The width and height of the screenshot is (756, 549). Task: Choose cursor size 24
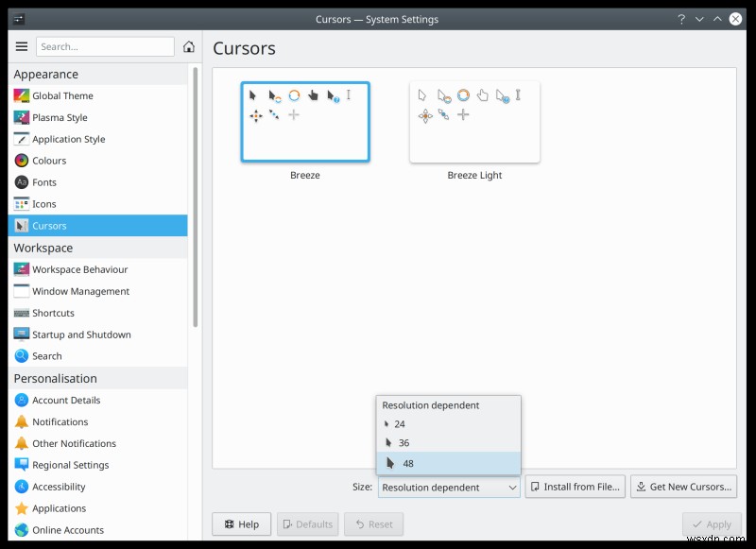click(448, 424)
